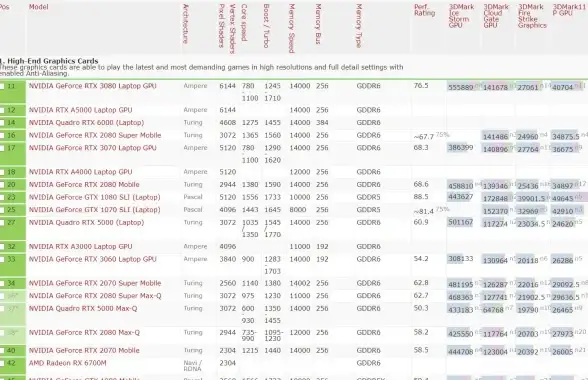Click NVIDIA GeForce RTX 2070 Super Mobile link
This screenshot has width=588, height=380.
(95, 283)
